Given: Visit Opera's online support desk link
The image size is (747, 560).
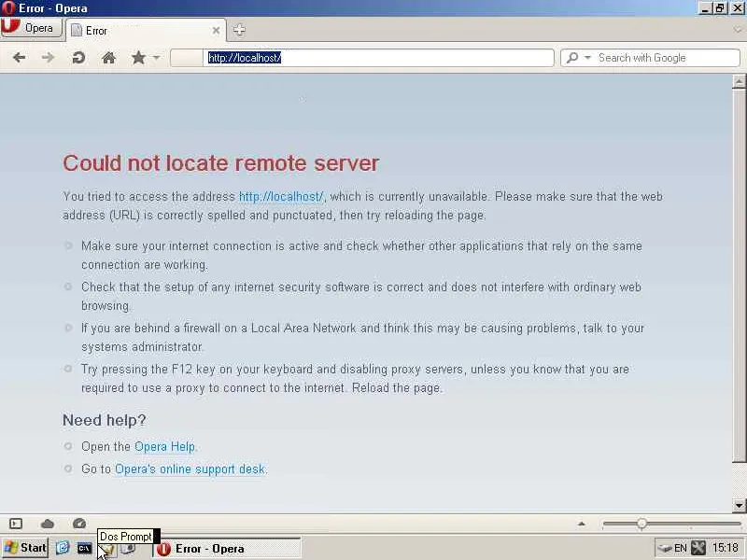Looking at the screenshot, I should [x=190, y=469].
